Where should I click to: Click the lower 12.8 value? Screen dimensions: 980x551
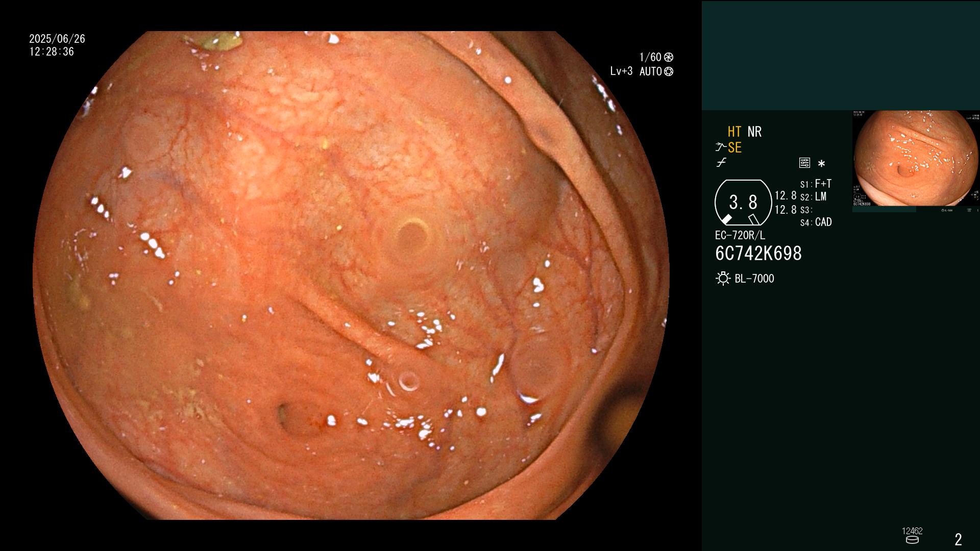click(x=786, y=210)
